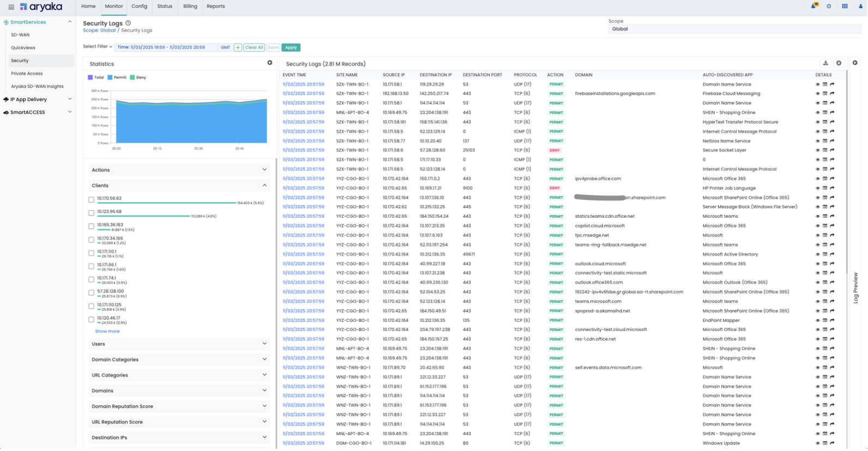Open the notifications bell with 18 alerts
868x451 pixels.
point(813,7)
